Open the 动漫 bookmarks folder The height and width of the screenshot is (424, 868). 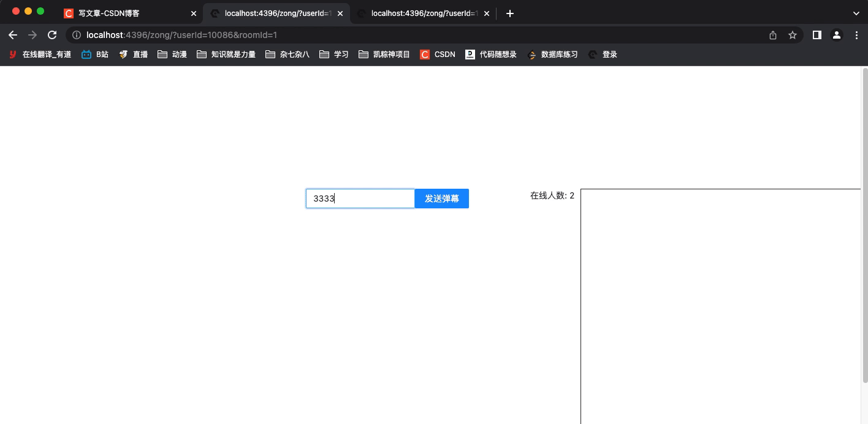coord(172,55)
